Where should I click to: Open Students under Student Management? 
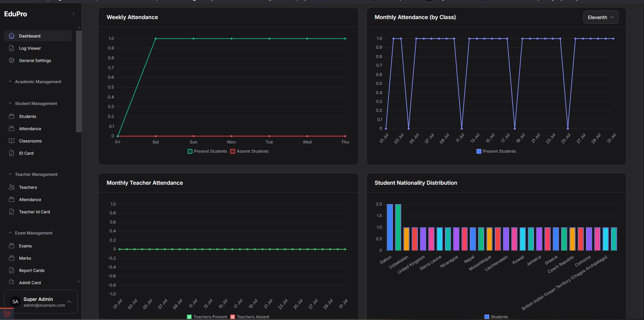click(x=28, y=116)
